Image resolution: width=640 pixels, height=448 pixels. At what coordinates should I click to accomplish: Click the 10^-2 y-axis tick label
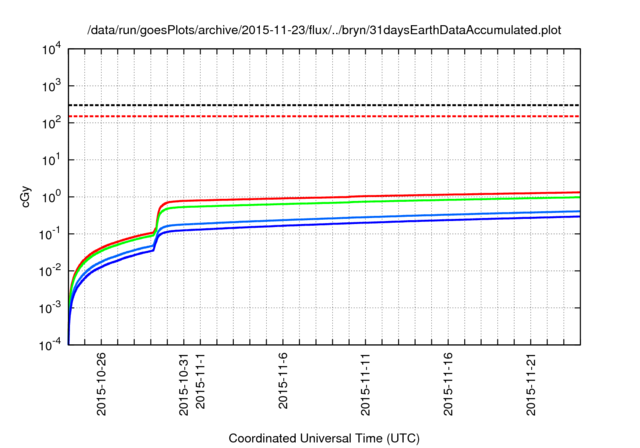click(x=50, y=271)
